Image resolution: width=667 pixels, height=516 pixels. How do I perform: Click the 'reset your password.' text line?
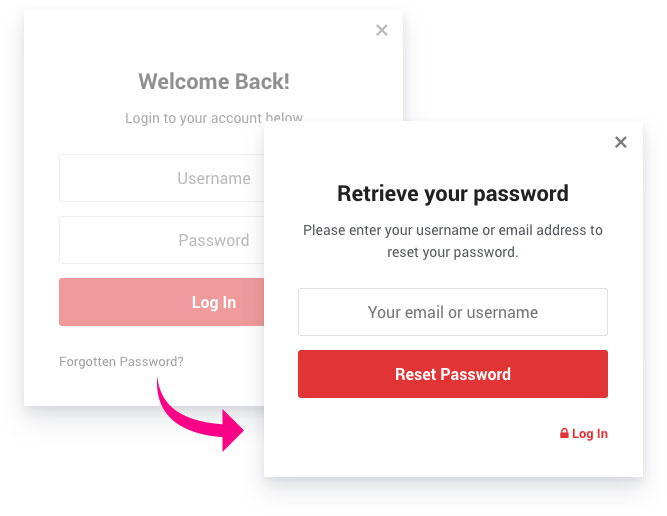452,252
